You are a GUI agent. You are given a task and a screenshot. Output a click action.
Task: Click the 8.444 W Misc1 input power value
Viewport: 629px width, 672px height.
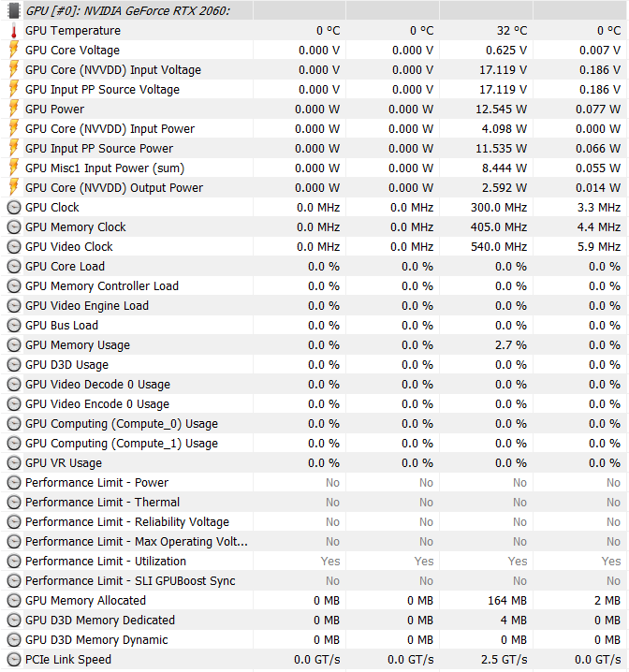coord(505,168)
